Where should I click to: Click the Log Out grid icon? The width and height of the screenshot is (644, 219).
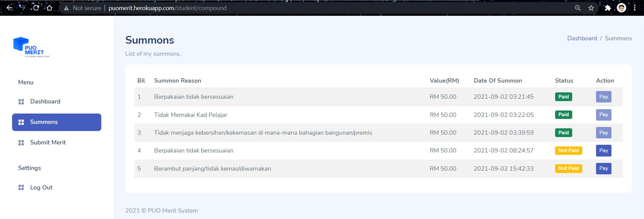21,188
